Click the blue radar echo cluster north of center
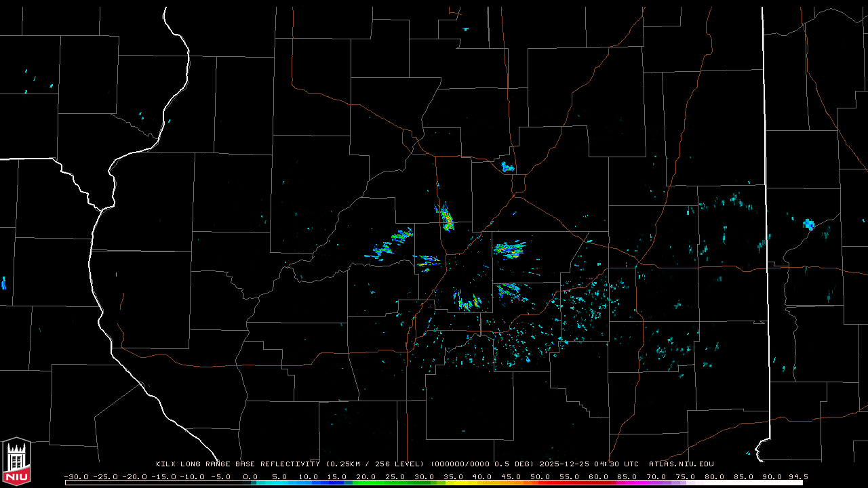This screenshot has width=868, height=488. 507,167
